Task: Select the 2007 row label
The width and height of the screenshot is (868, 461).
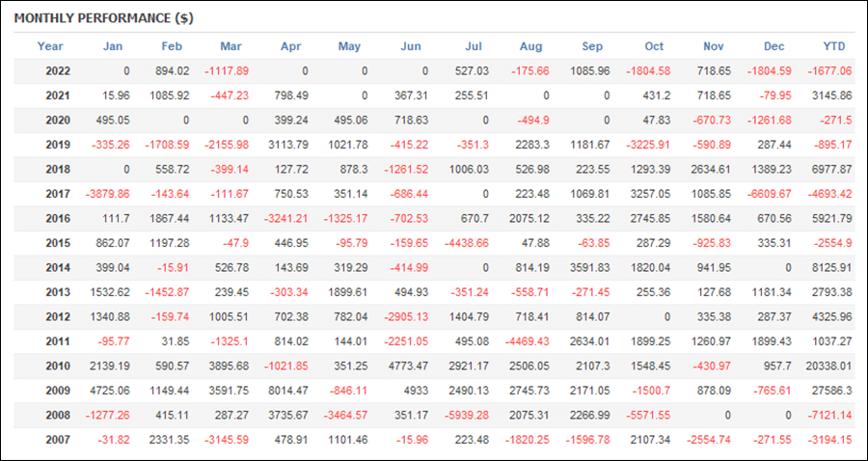Action: pos(58,440)
